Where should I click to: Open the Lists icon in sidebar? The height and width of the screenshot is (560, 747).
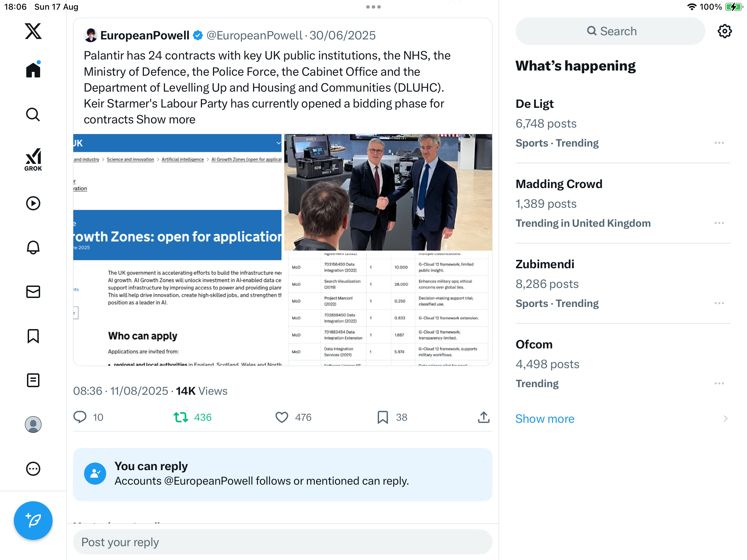pyautogui.click(x=33, y=380)
